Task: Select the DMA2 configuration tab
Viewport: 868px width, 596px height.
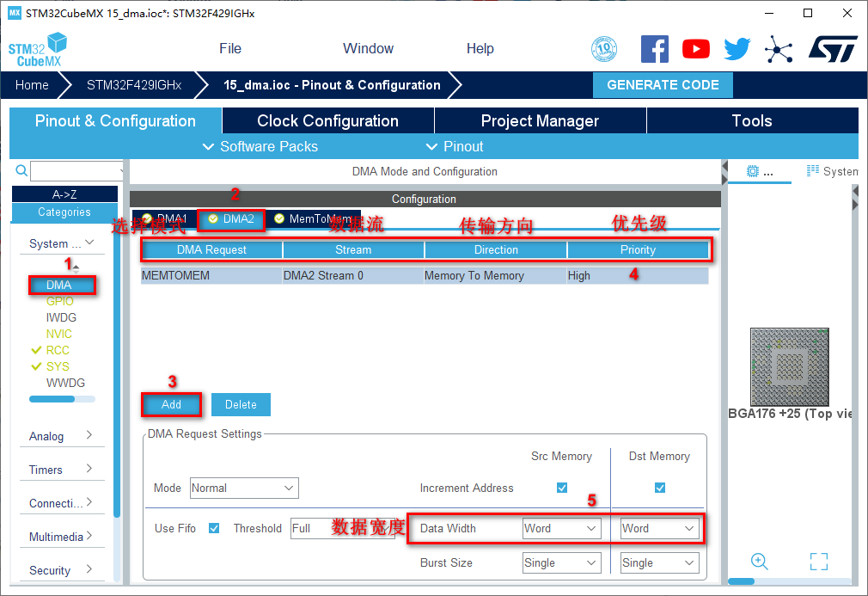Action: (x=231, y=219)
